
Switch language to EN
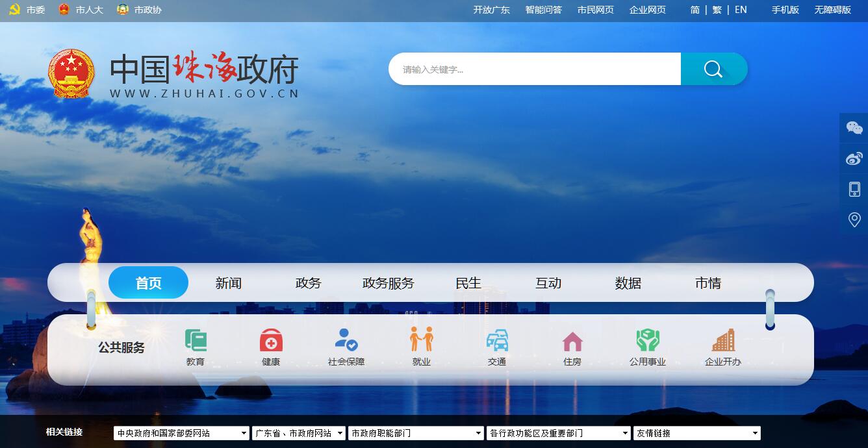[x=741, y=10]
